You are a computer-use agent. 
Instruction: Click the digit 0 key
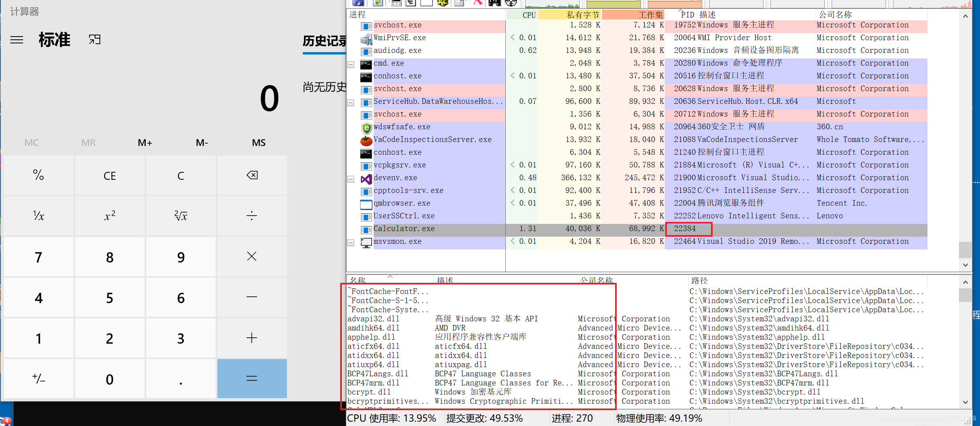tap(110, 379)
